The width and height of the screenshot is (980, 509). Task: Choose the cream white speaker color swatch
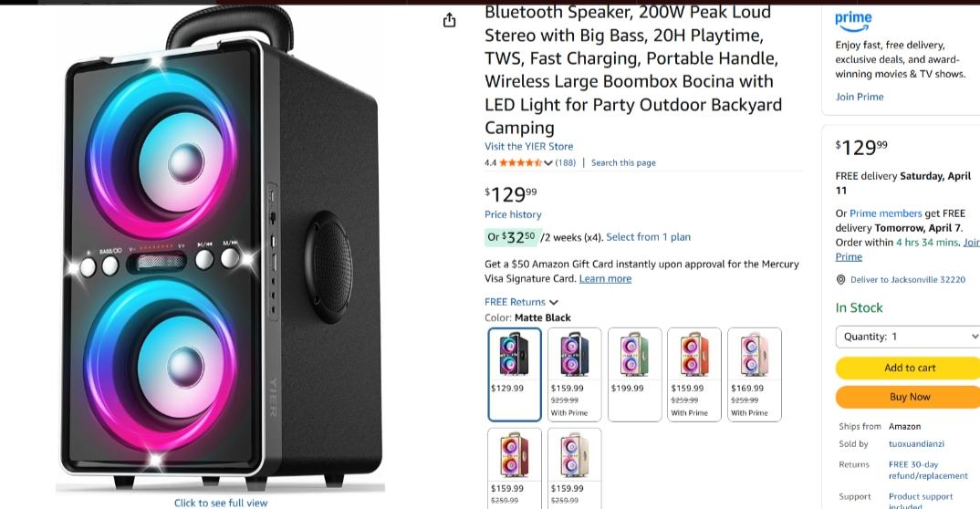point(574,467)
